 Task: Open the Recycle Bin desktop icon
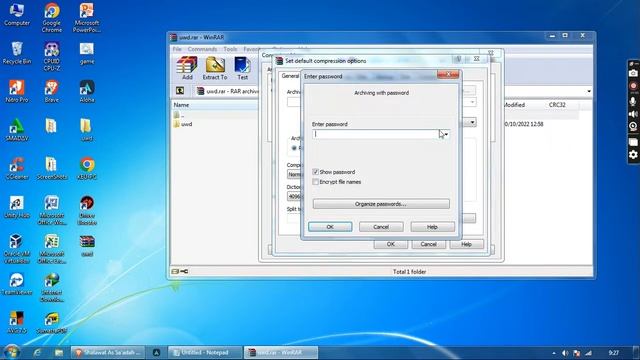(17, 53)
